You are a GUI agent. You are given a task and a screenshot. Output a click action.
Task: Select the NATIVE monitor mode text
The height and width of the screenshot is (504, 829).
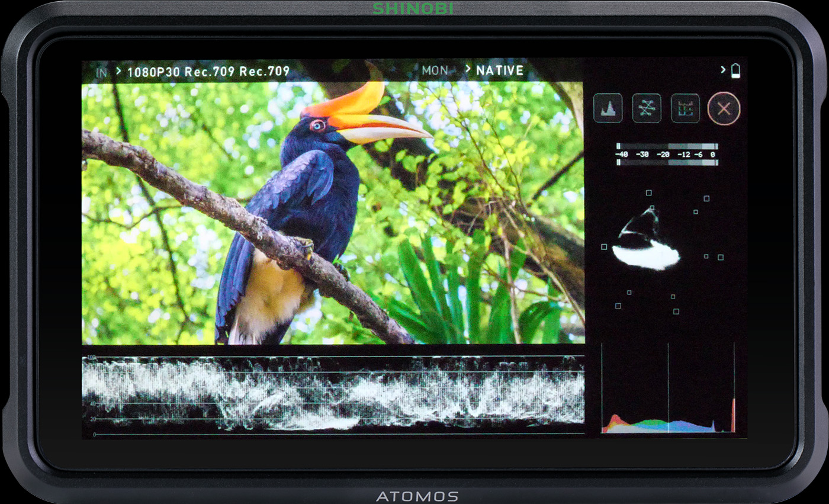tap(500, 70)
